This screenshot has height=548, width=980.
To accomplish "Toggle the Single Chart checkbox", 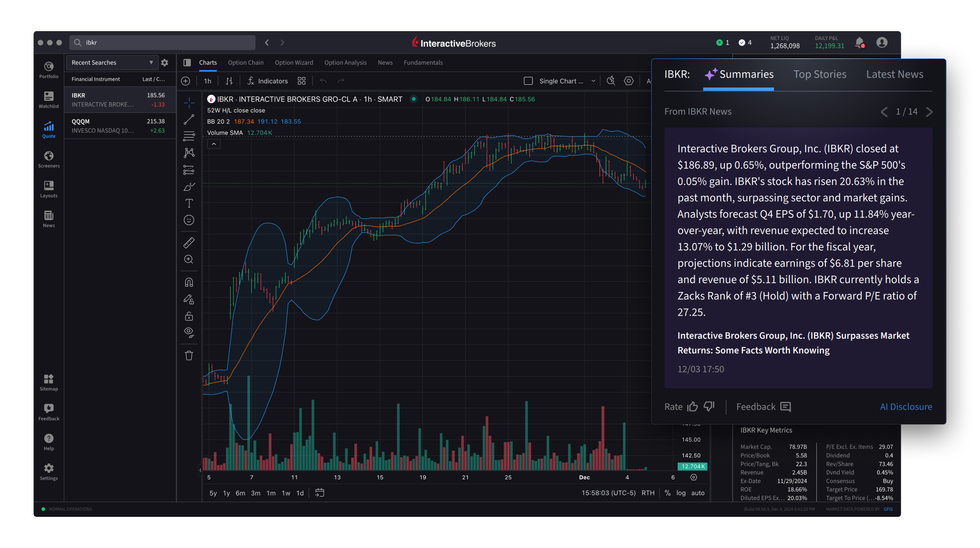I will point(528,81).
